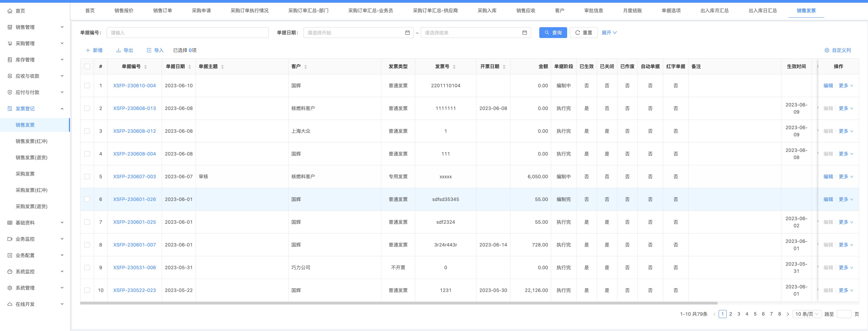This screenshot has height=331, width=868.
Task: Focus the 跳至 page number field
Action: point(844,314)
